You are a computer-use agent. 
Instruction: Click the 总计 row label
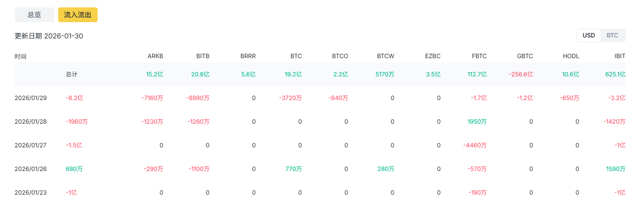pyautogui.click(x=71, y=74)
